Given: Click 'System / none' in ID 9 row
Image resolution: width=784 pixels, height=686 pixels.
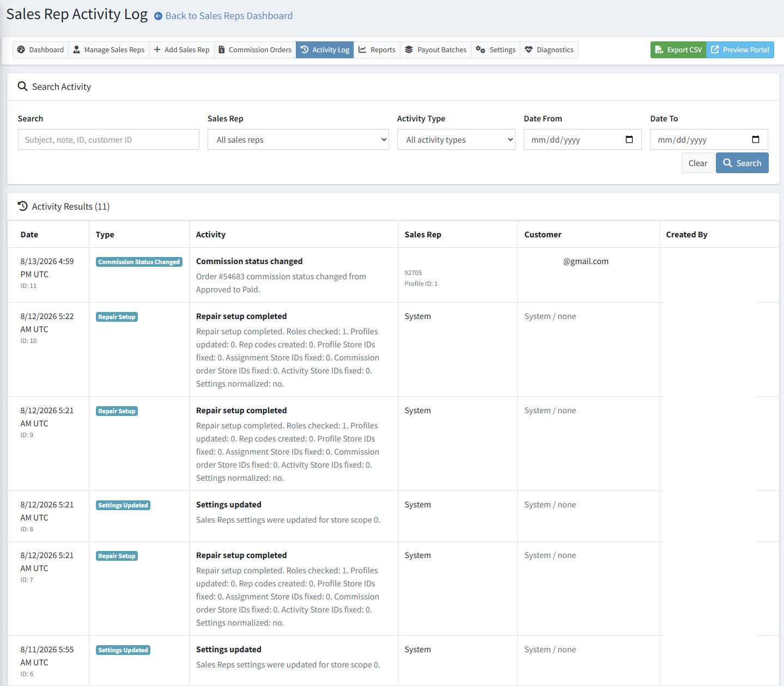Looking at the screenshot, I should point(550,411).
